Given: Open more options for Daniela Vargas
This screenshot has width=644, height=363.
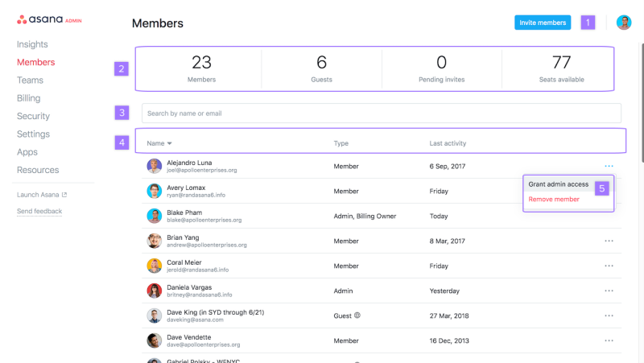Looking at the screenshot, I should point(609,291).
